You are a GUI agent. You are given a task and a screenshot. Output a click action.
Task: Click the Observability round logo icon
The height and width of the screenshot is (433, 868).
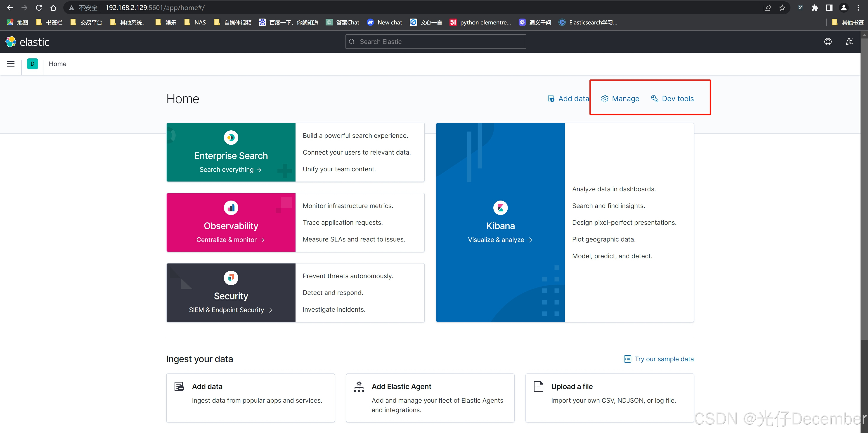231,208
